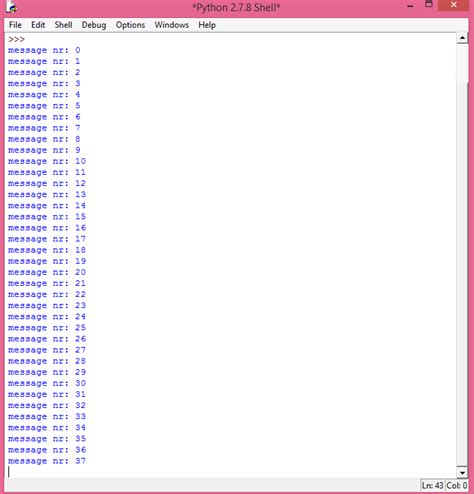Screen dimensions: 474x494
Task: Click the line 'message nr: 0'
Action: pos(44,50)
